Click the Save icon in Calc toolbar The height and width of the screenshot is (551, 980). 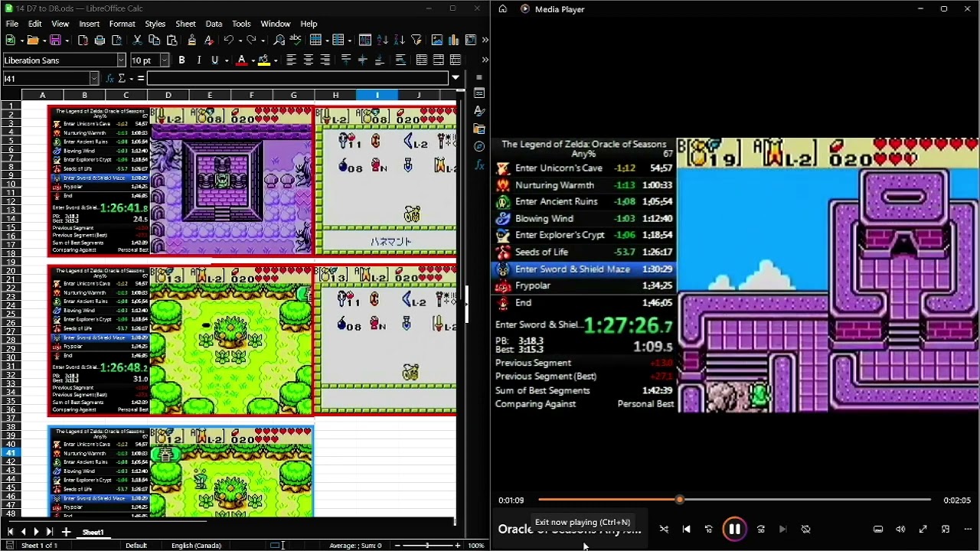[x=54, y=40]
